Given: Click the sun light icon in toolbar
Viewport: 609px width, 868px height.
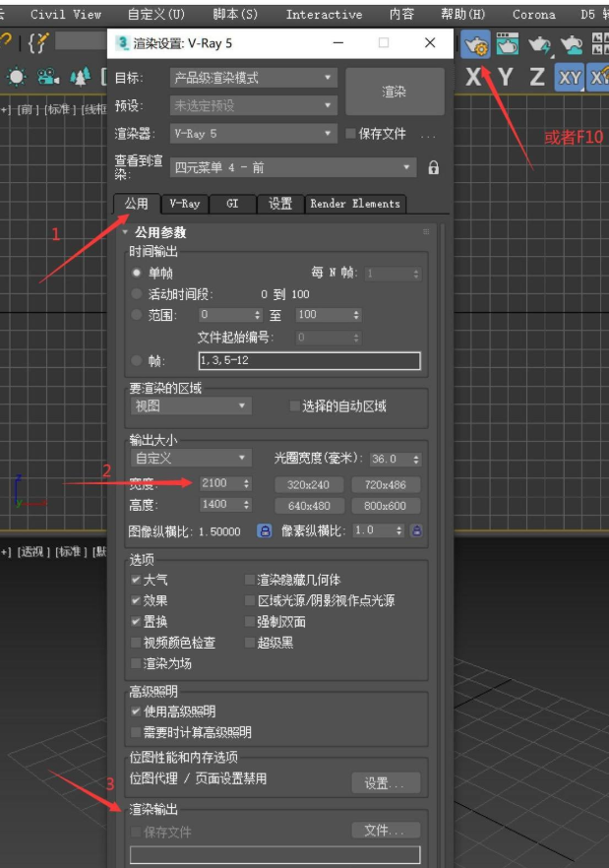Looking at the screenshot, I should tap(16, 77).
